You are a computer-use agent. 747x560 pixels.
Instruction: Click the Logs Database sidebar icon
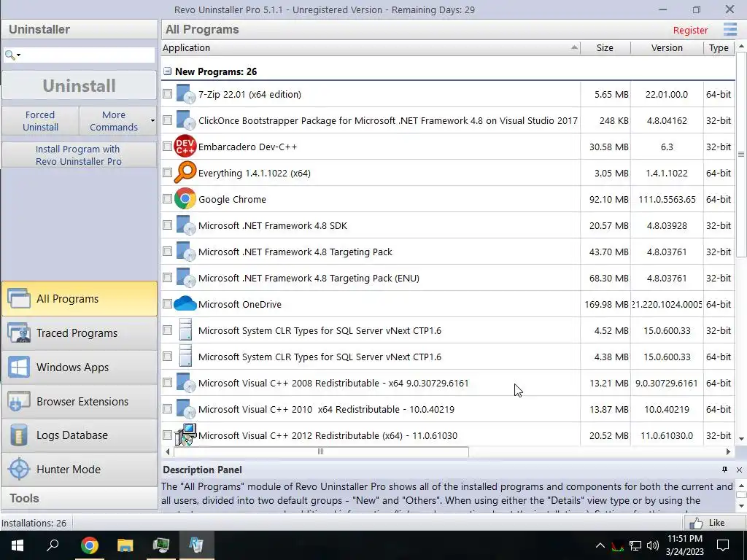[x=19, y=435]
